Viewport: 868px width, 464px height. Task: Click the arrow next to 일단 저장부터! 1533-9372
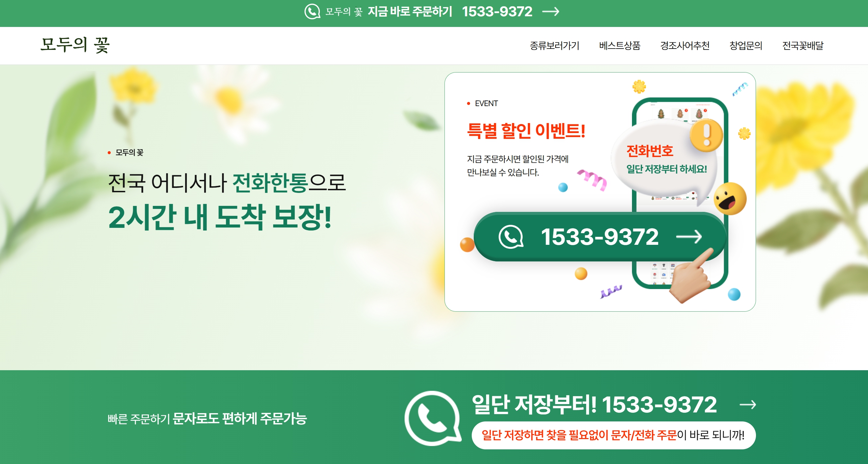coord(748,404)
